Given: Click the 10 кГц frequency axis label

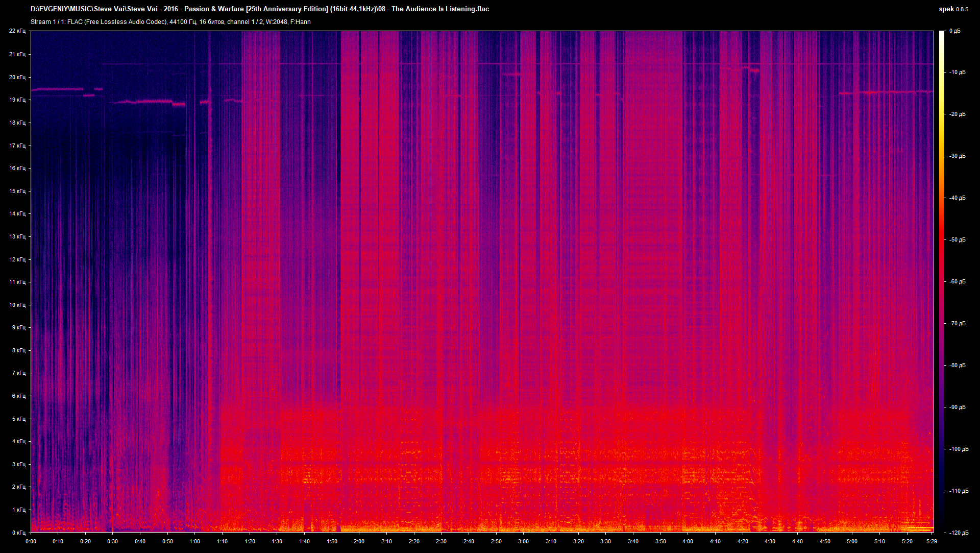Looking at the screenshot, I should (x=19, y=304).
